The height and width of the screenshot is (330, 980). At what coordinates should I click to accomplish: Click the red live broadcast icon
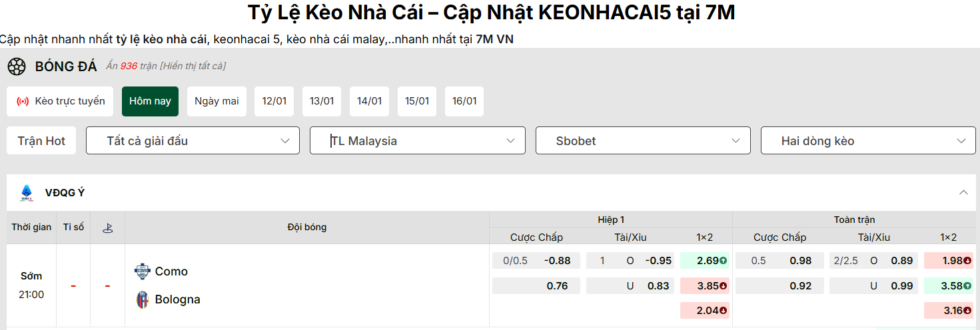[23, 101]
